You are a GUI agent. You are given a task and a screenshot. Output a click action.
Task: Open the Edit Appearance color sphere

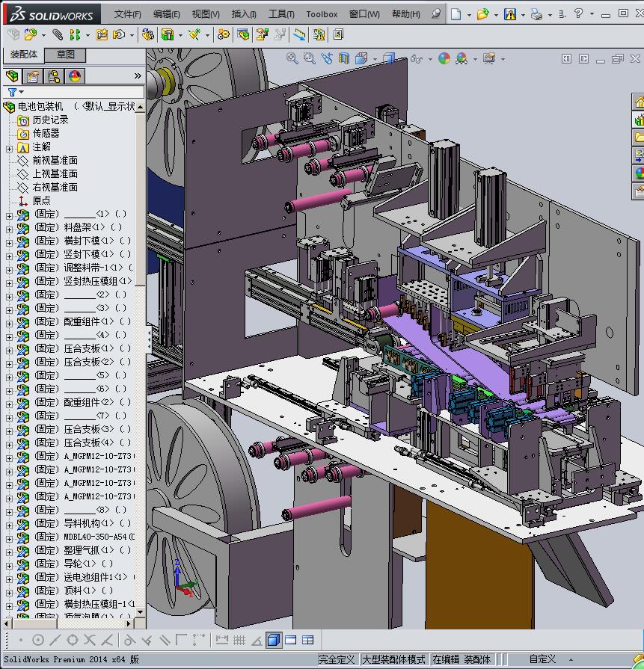point(444,58)
